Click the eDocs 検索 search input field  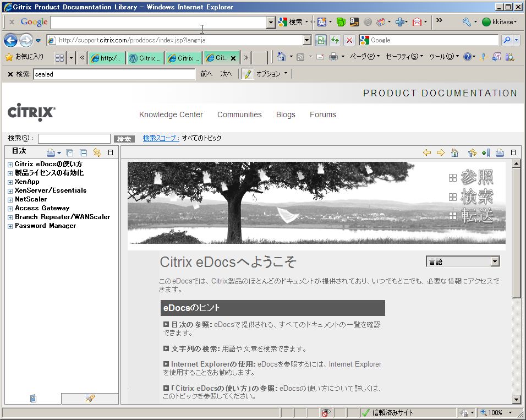pyautogui.click(x=74, y=139)
